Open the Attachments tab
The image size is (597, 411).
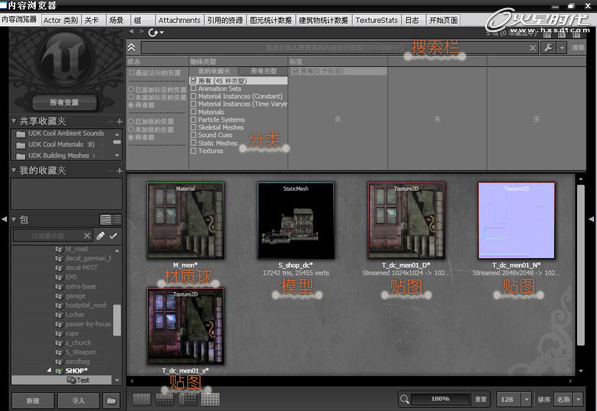click(179, 20)
